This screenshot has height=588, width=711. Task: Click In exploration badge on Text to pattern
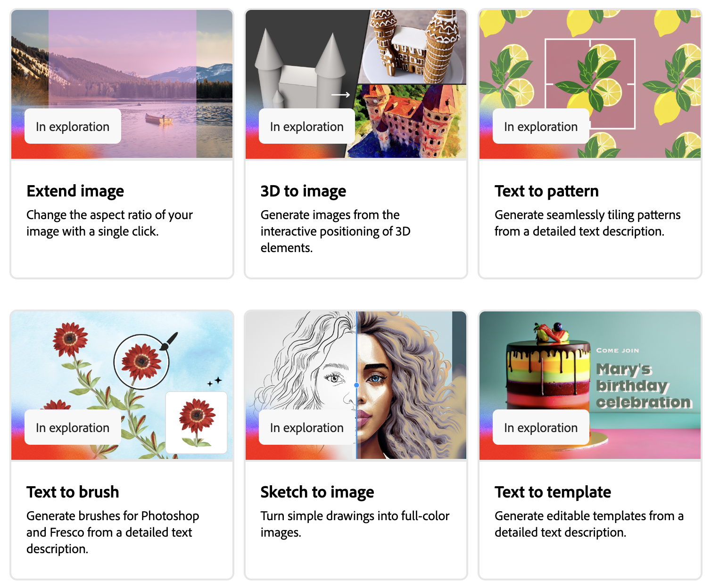pos(541,126)
